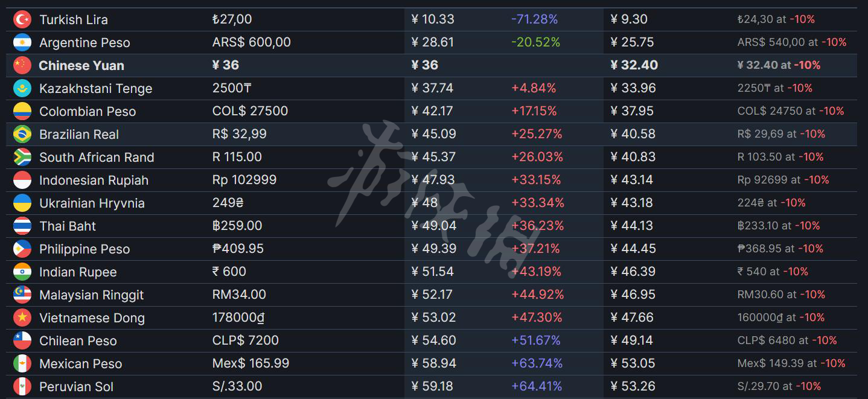The image size is (868, 399).
Task: Click the Vietnam flag icon
Action: tap(22, 318)
